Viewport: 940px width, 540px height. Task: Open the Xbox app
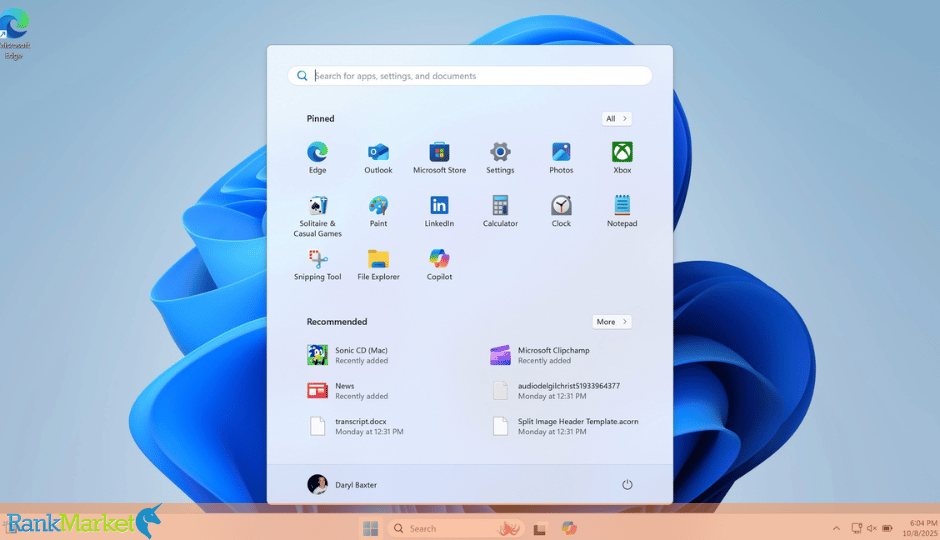click(622, 158)
